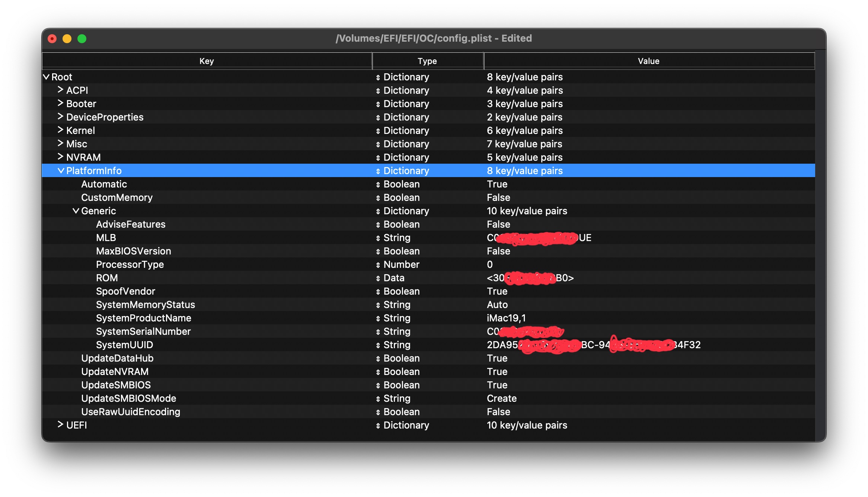Click the Key column header
This screenshot has height=497, width=868.
(207, 61)
